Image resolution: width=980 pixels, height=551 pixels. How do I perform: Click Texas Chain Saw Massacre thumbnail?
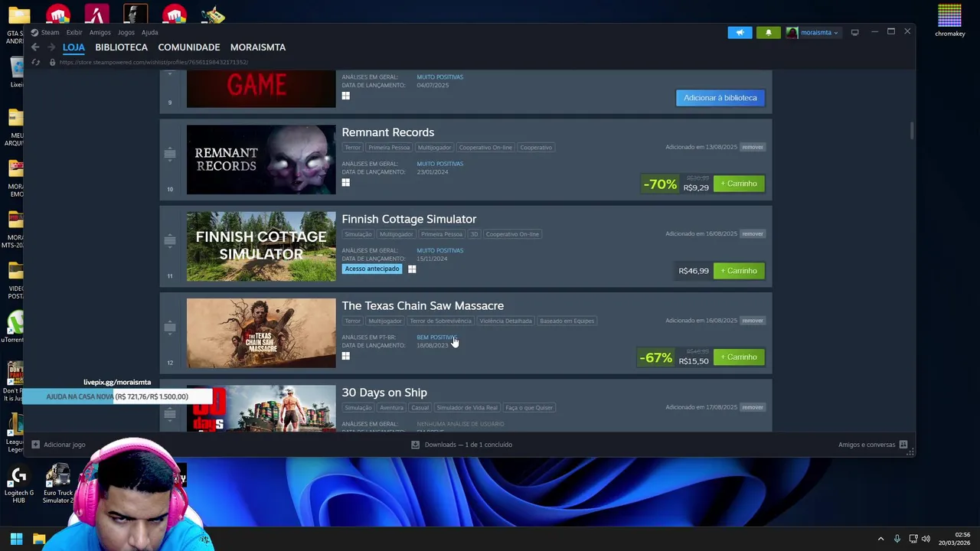261,333
